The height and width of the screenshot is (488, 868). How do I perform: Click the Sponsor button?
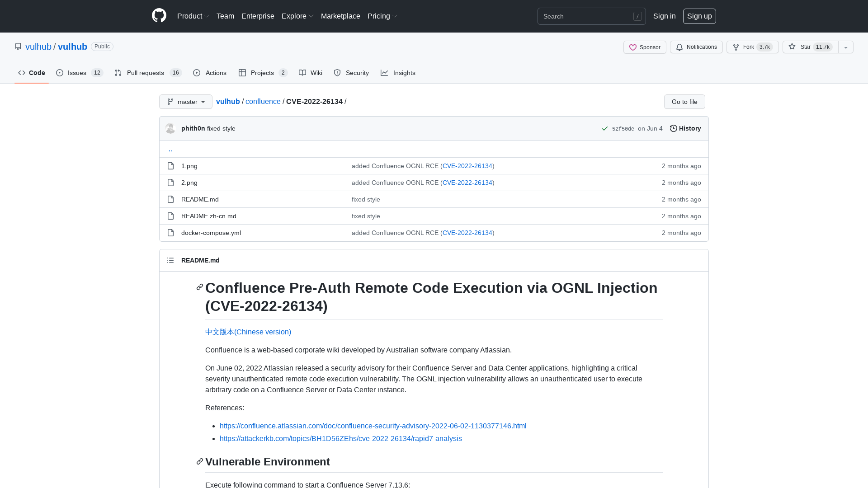tap(644, 47)
